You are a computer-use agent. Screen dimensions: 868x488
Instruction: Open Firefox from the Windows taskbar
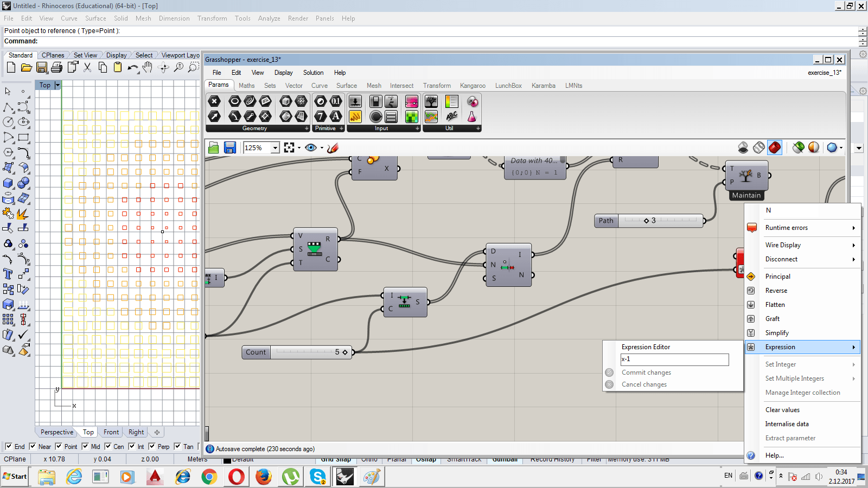coord(263,477)
